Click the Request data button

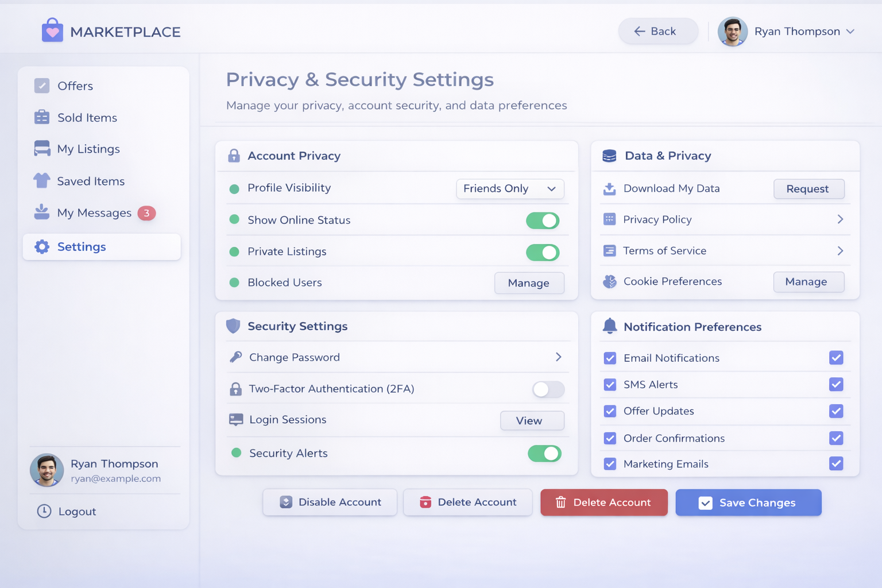[808, 189]
